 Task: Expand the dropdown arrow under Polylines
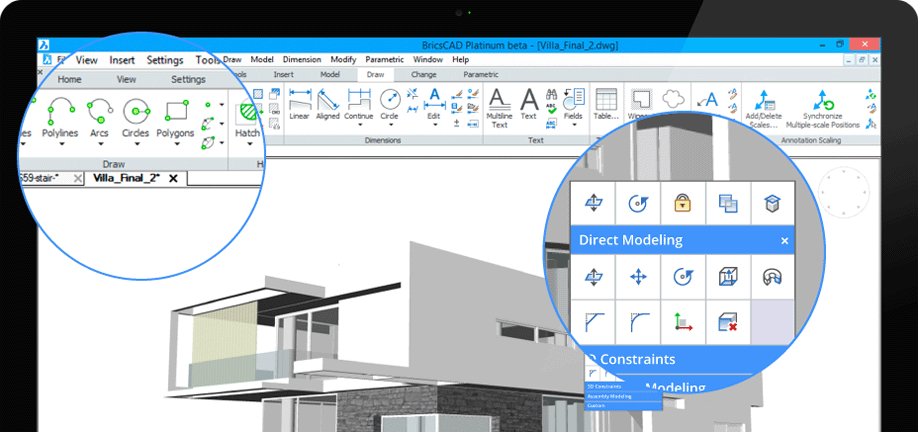[x=60, y=144]
